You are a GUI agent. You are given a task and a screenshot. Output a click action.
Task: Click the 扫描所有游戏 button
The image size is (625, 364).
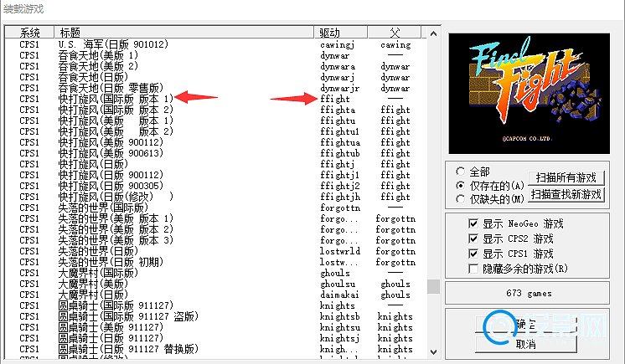(x=569, y=178)
